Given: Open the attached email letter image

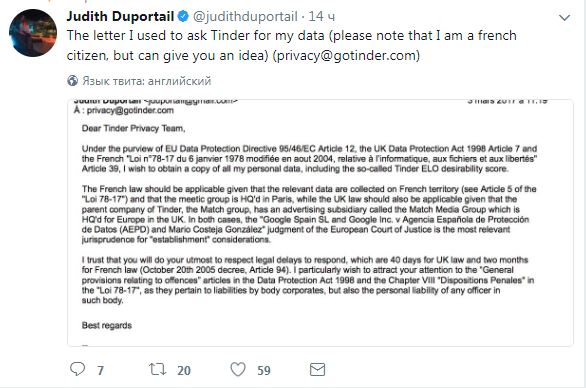Looking at the screenshot, I should pos(320,223).
